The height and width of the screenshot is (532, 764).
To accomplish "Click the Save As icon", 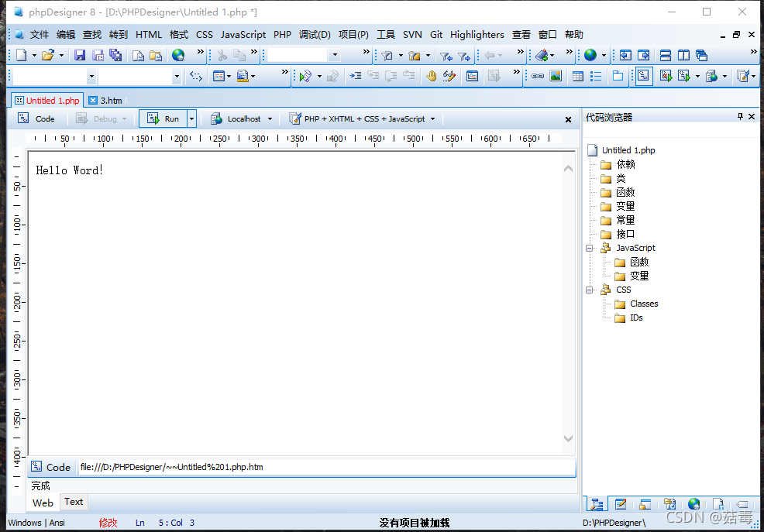I will pos(98,55).
